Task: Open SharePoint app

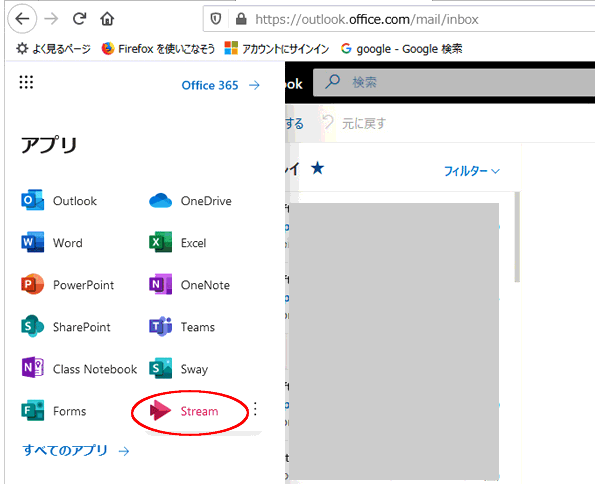Action: click(x=66, y=327)
